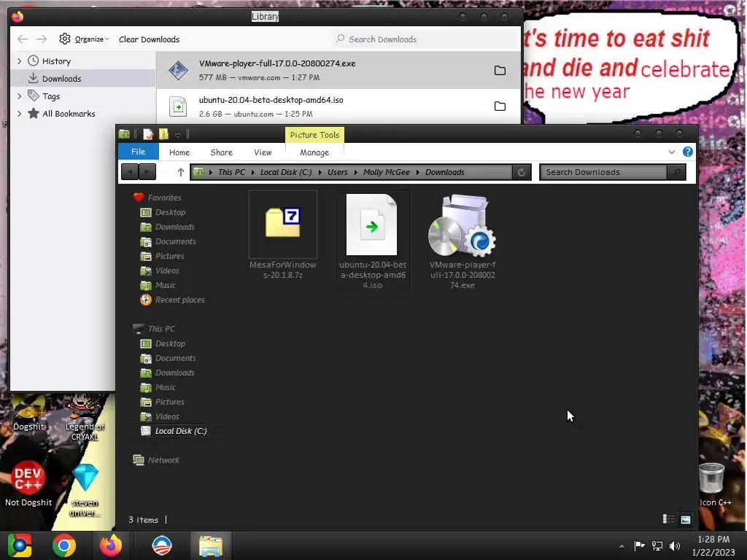
Task: Open Desktop under Favorites
Action: tap(163, 212)
